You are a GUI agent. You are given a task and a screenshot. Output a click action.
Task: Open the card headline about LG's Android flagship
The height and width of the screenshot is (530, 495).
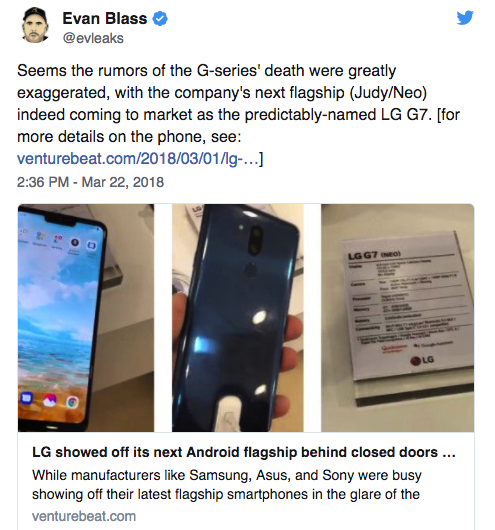coord(244,452)
